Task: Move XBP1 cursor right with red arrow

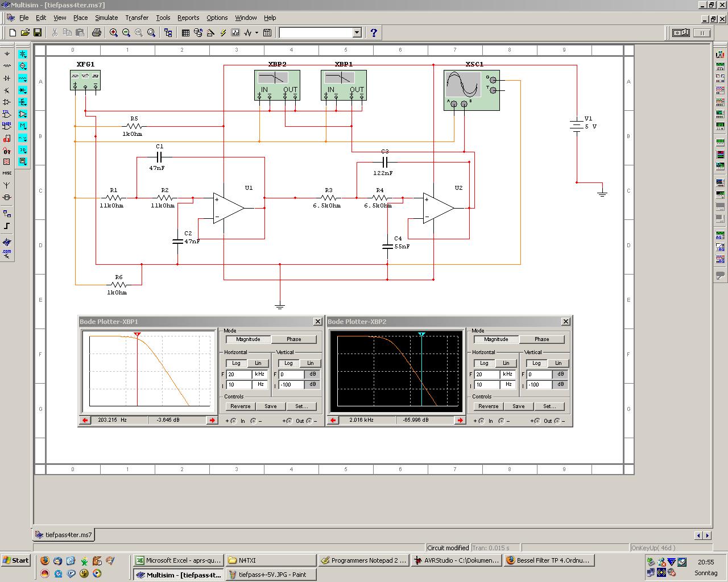Action: point(212,420)
